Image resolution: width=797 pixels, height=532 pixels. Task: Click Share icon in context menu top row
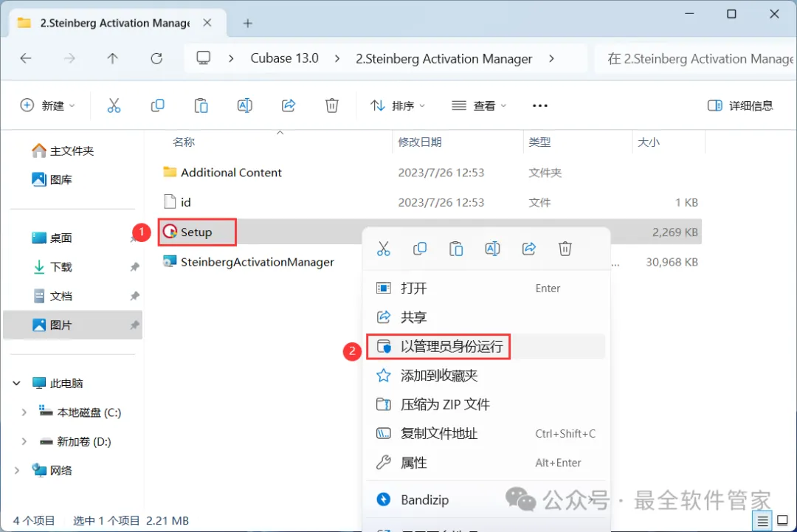[528, 249]
